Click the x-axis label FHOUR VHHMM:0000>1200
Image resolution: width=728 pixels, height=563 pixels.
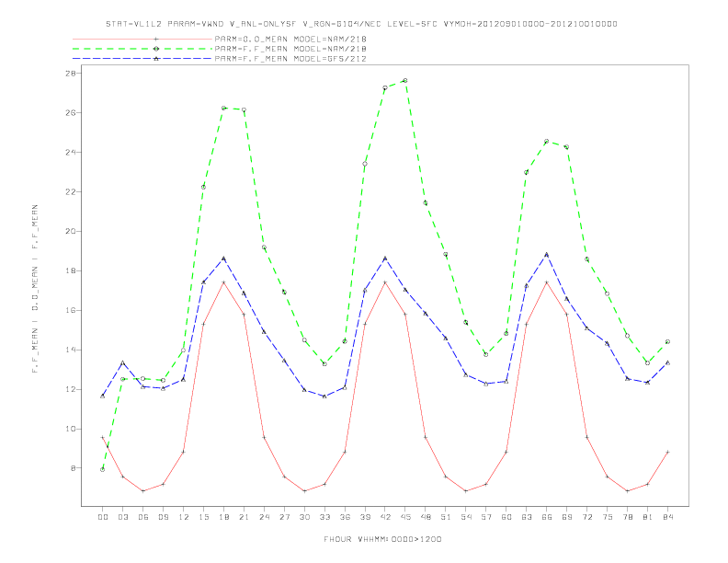(382, 539)
